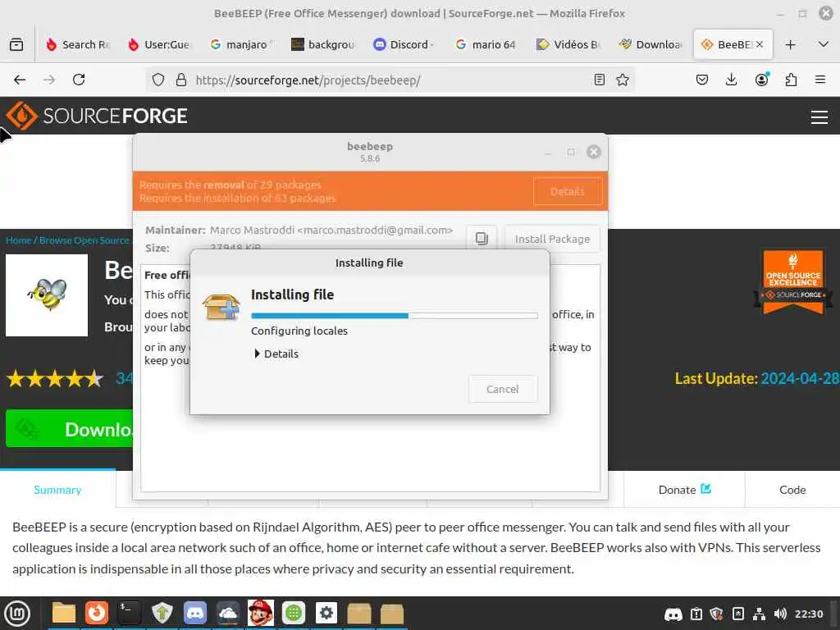Click the Donate external link icon
Image resolution: width=840 pixels, height=630 pixels.
[x=706, y=489]
